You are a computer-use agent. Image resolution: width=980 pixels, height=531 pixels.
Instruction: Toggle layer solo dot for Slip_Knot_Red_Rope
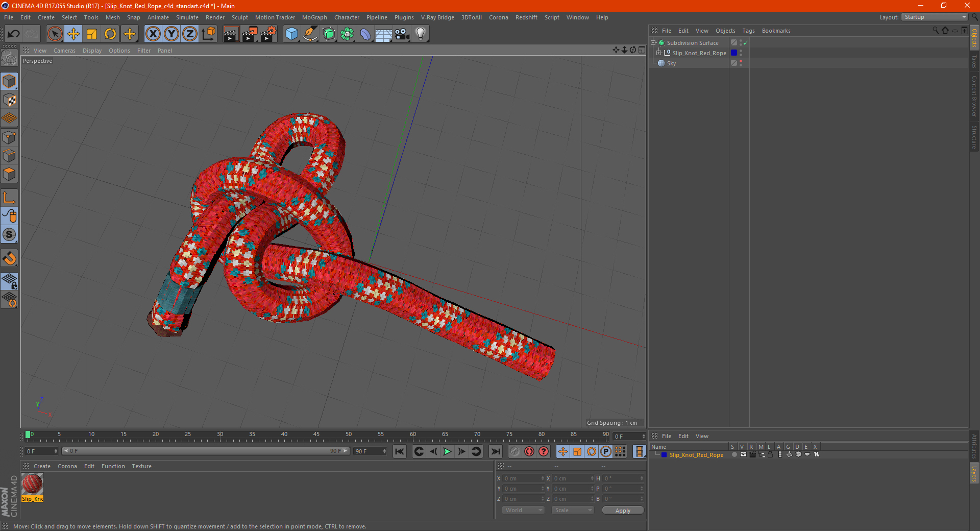click(x=734, y=454)
